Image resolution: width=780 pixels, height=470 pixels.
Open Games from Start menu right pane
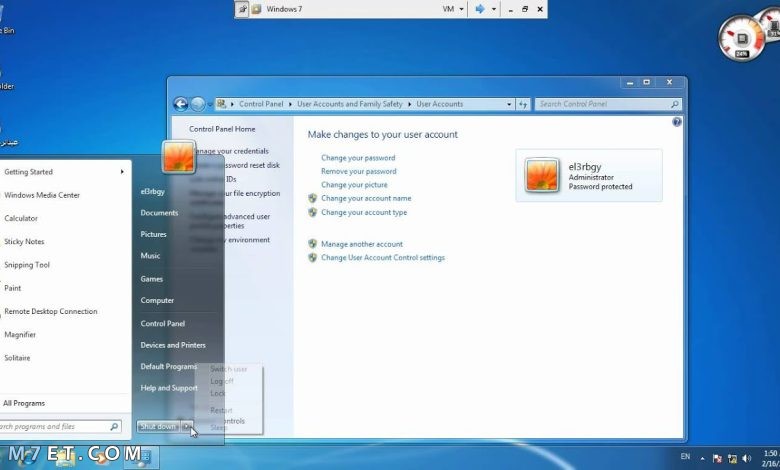(x=152, y=279)
